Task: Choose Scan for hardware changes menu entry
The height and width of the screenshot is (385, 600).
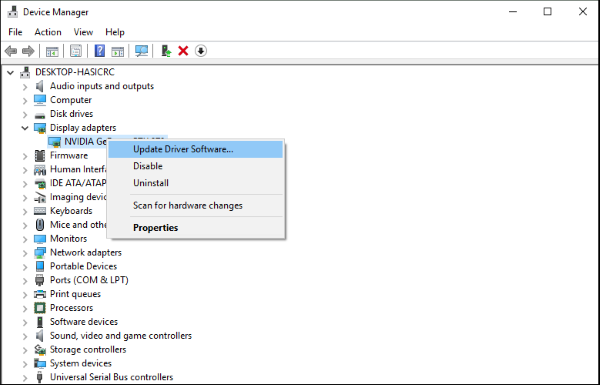Action: click(196, 206)
